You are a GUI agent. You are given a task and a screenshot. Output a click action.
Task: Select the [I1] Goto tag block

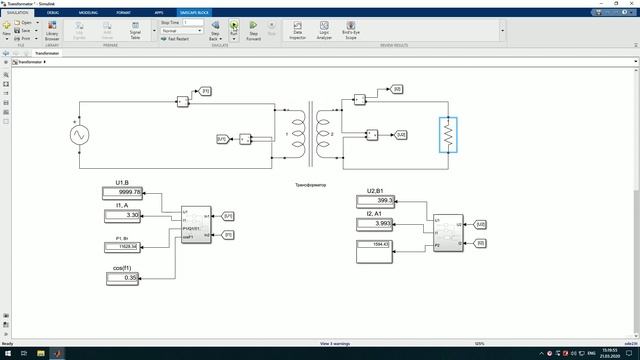point(204,91)
